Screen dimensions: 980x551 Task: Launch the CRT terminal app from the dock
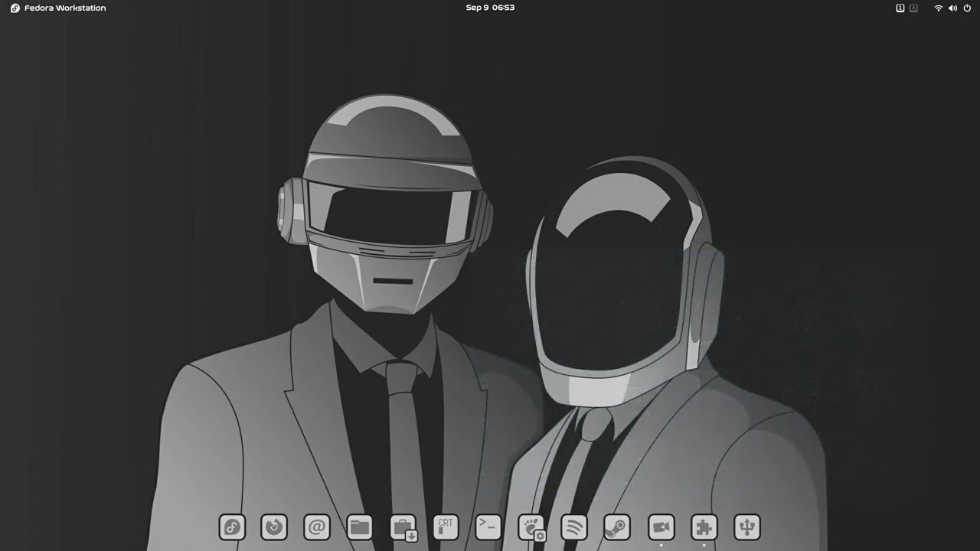tap(446, 527)
